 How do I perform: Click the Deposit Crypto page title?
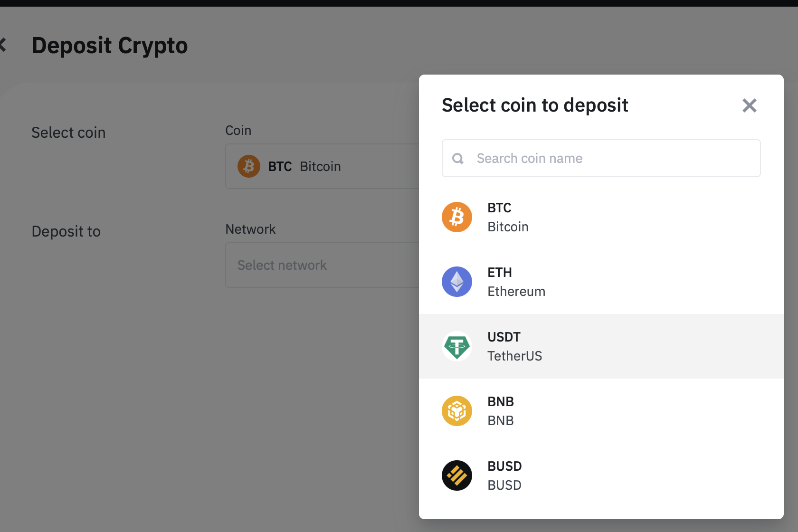click(x=110, y=46)
